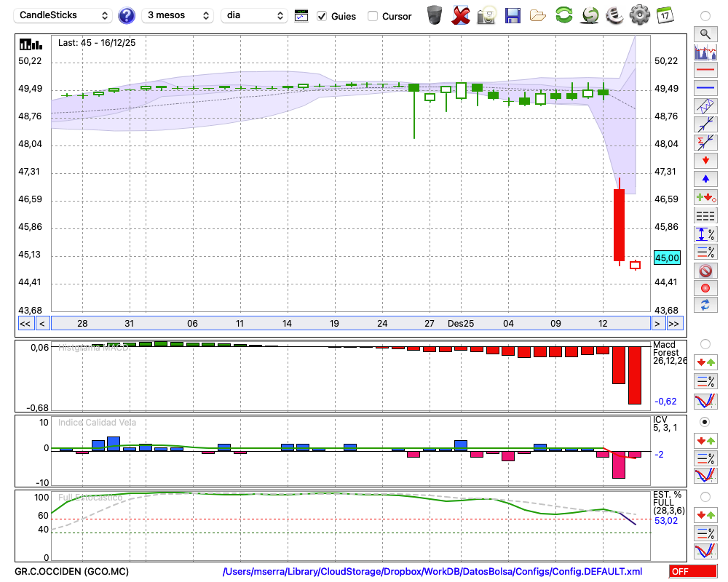Screen dimensions: 728x582
Task: Click the trash can icon in toolbar
Action: click(x=435, y=15)
